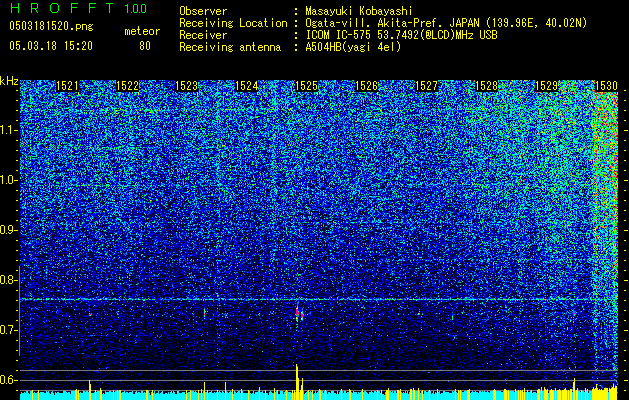629x400 pixels.
Task: Click the kHz axis unit label
Action: tap(9, 81)
